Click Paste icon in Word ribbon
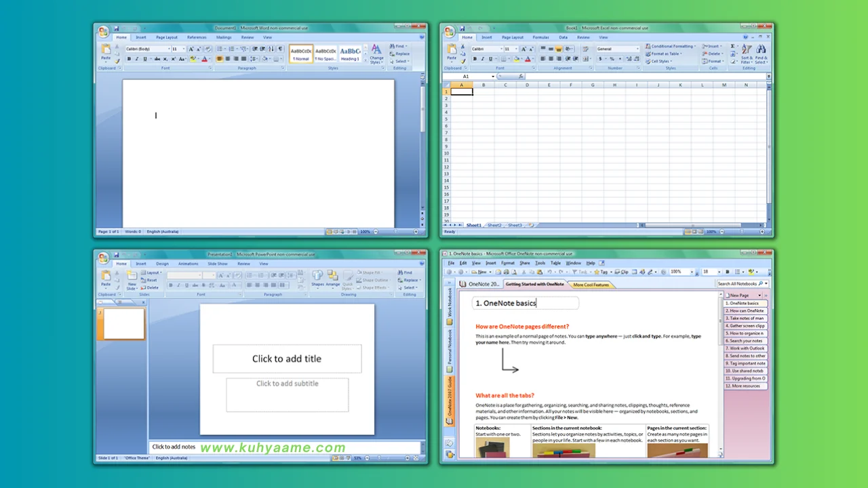868x488 pixels. 106,53
